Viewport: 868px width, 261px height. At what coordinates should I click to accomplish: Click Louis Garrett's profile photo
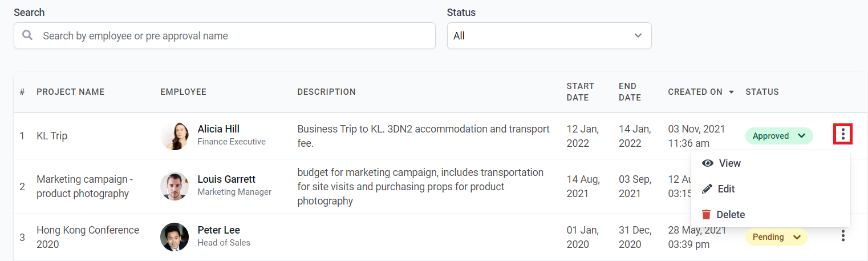(175, 186)
